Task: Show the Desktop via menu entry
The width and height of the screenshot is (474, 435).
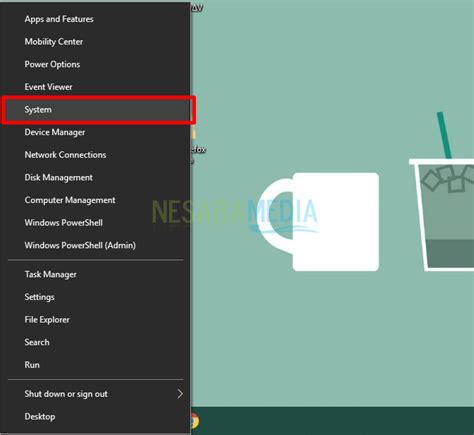Action: [95, 417]
